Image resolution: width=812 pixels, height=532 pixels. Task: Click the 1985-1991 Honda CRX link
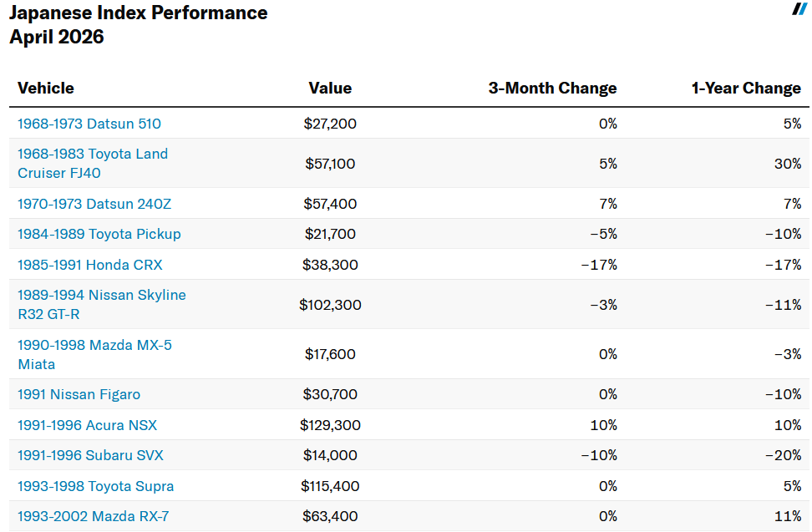tap(89, 265)
